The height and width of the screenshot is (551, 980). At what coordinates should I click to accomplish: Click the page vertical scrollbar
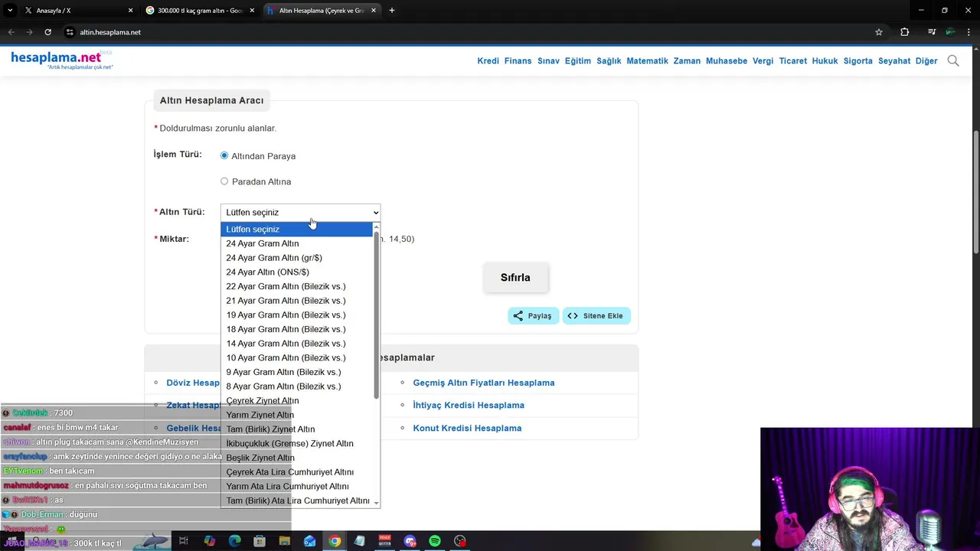975,191
